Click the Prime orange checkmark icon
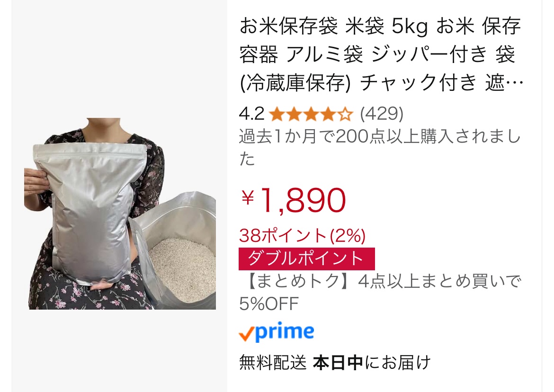554x392 pixels. [246, 334]
